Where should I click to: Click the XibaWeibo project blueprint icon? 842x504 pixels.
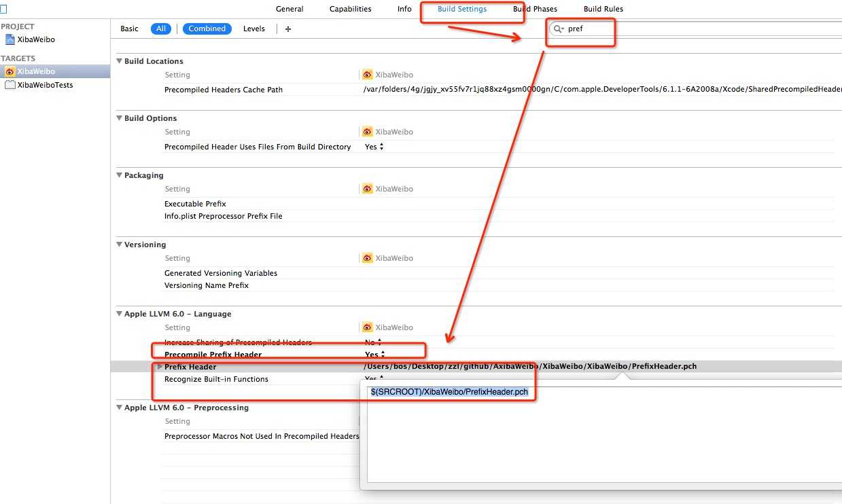pyautogui.click(x=10, y=39)
